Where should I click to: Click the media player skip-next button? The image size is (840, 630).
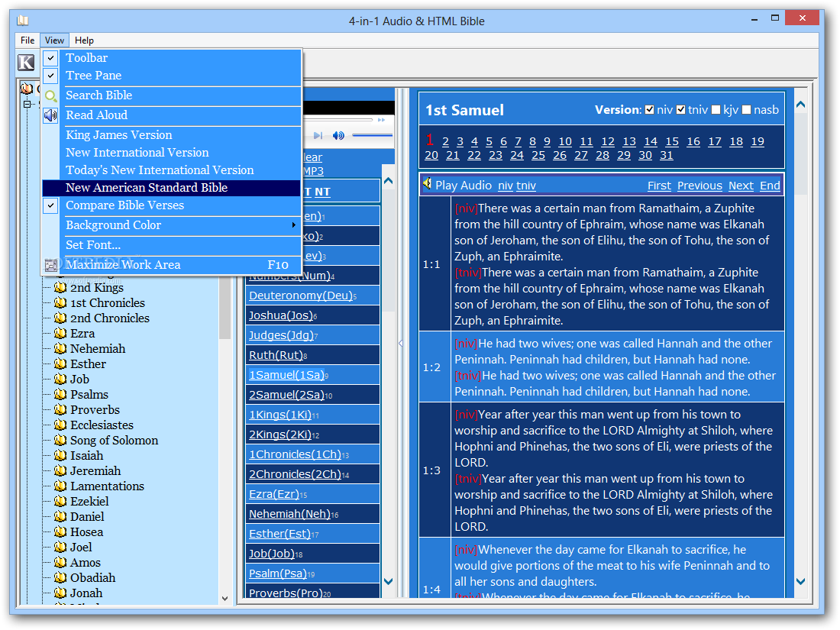click(x=318, y=135)
